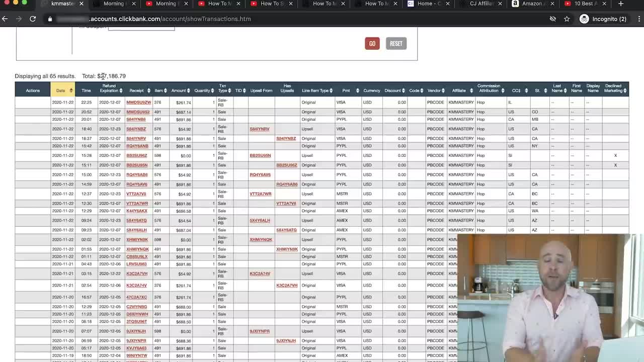Viewport: 644px width, 362px height.
Task: Sort table by TID column
Action: [240, 90]
